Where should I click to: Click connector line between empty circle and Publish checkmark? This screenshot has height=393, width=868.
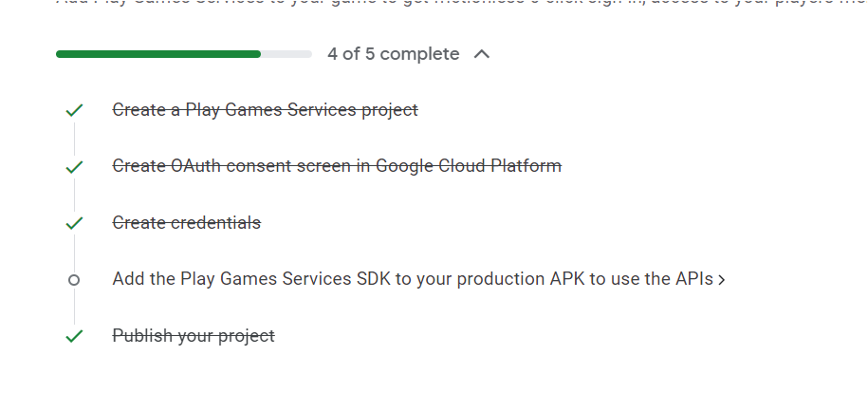pyautogui.click(x=74, y=307)
